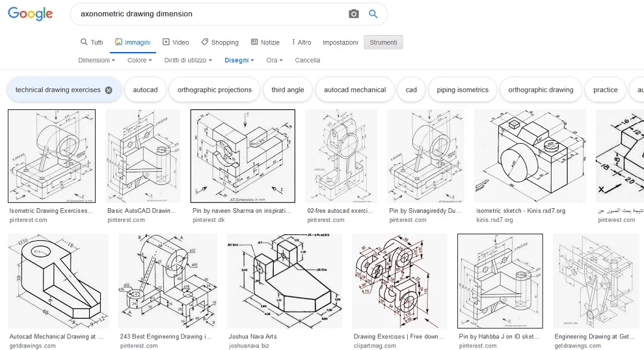Click the Notizie newspaper icon
Screen dimensions: 644x350
tap(254, 42)
